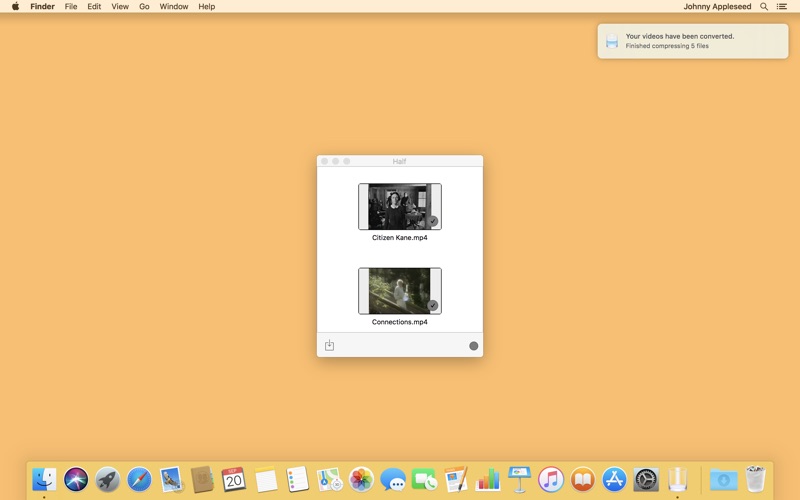800x500 pixels.
Task: Click the Citizen Kane.mp4 file name
Action: pos(399,238)
